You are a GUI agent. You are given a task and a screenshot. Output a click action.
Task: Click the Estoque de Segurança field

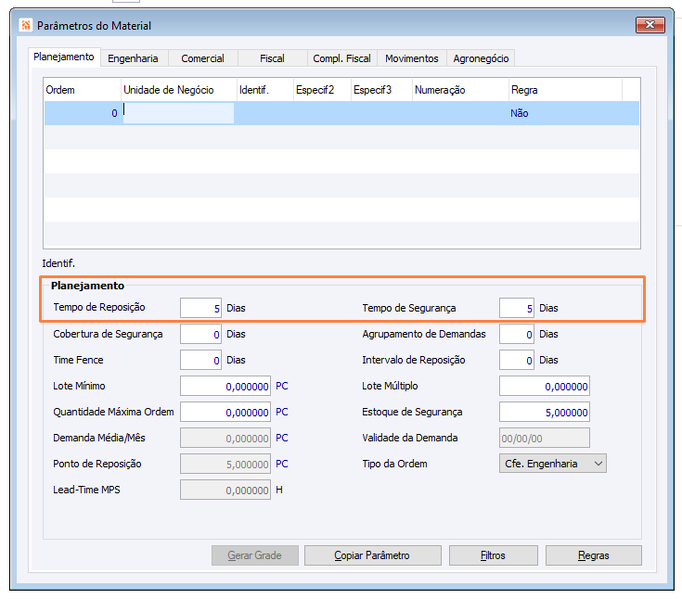tap(545, 412)
